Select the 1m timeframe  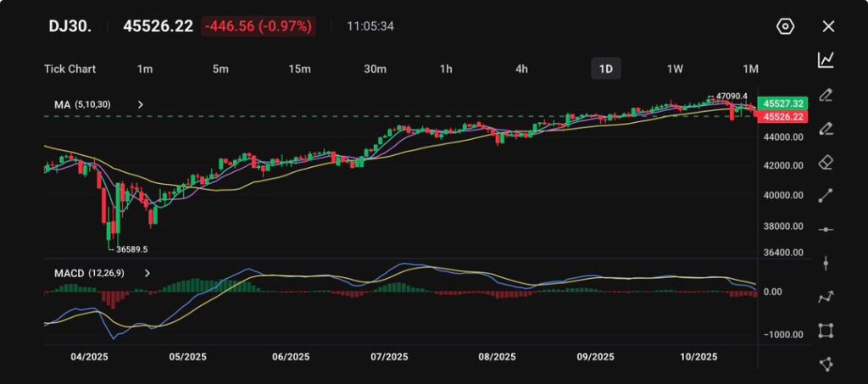(x=145, y=69)
